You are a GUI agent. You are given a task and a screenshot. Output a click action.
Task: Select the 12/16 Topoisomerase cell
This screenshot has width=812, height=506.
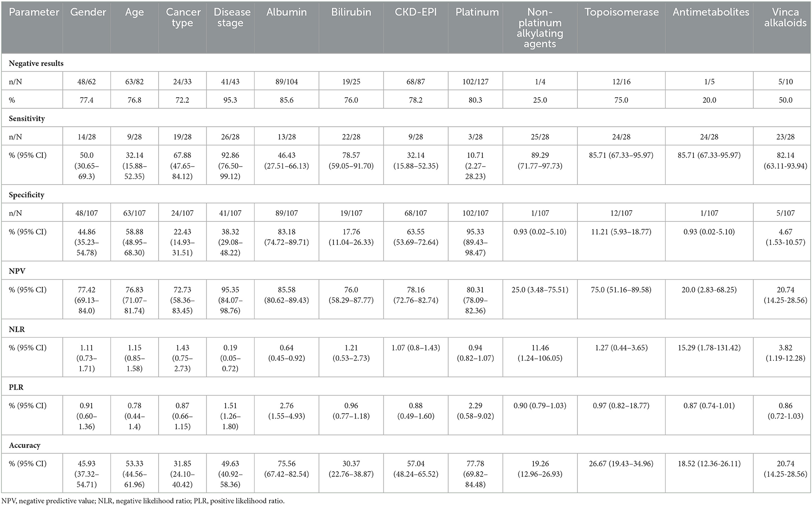[x=621, y=82]
